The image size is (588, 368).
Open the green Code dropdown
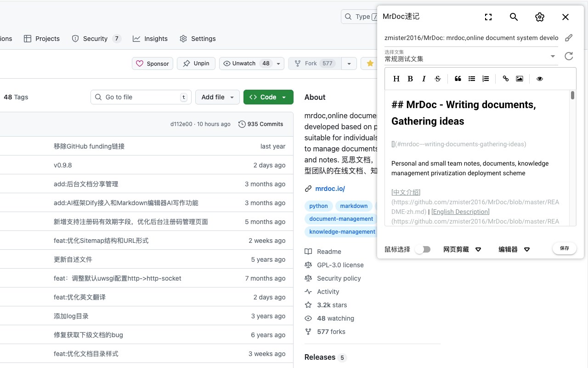click(x=268, y=97)
